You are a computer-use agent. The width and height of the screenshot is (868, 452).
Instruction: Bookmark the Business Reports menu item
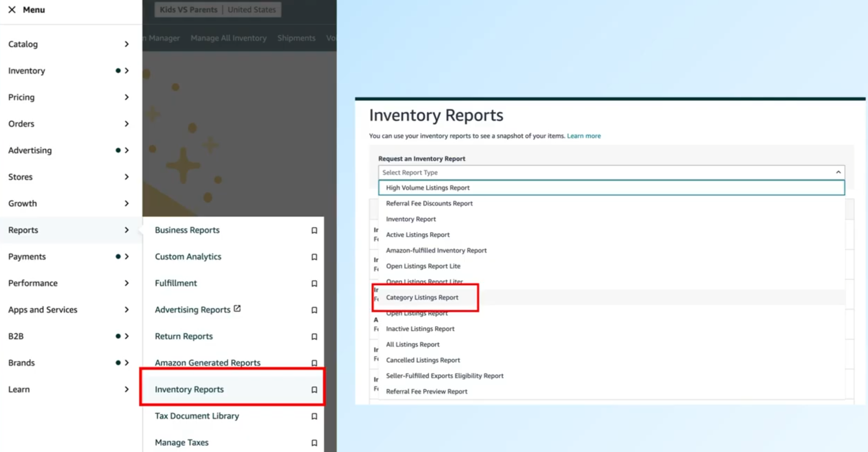click(x=314, y=230)
